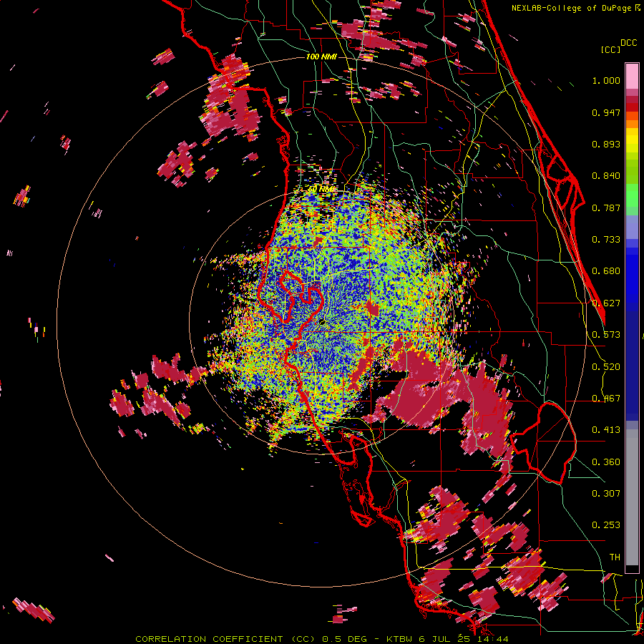This screenshot has height=644, width=644.
Task: Select the 1.000 value on the scale
Action: pyautogui.click(x=606, y=80)
